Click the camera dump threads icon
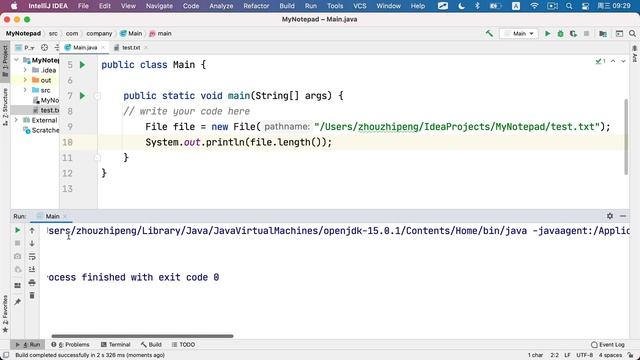Screen dimensions: 640x360 click(x=18, y=256)
